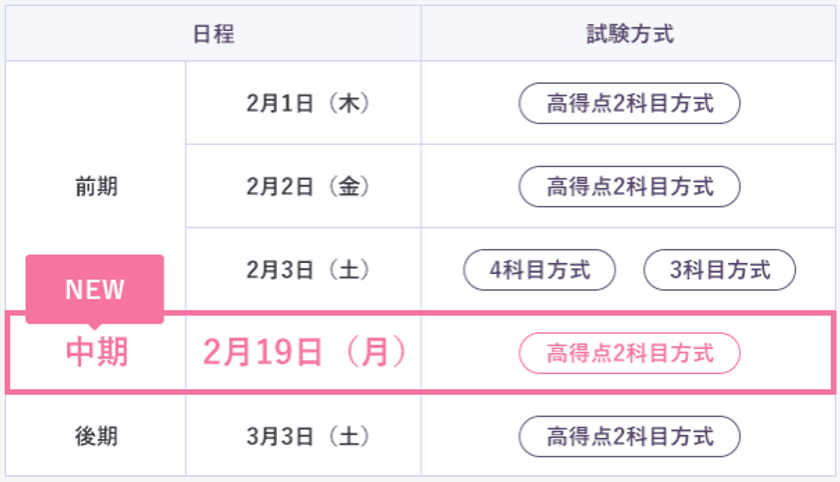Click the 日程 column header
Screen dimensions: 840x482
tap(213, 34)
